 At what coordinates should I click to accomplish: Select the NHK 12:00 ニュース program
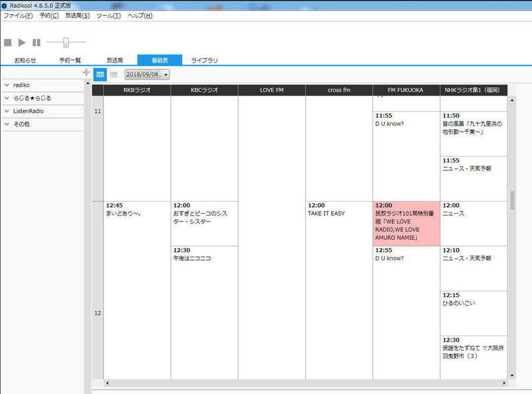coord(473,224)
